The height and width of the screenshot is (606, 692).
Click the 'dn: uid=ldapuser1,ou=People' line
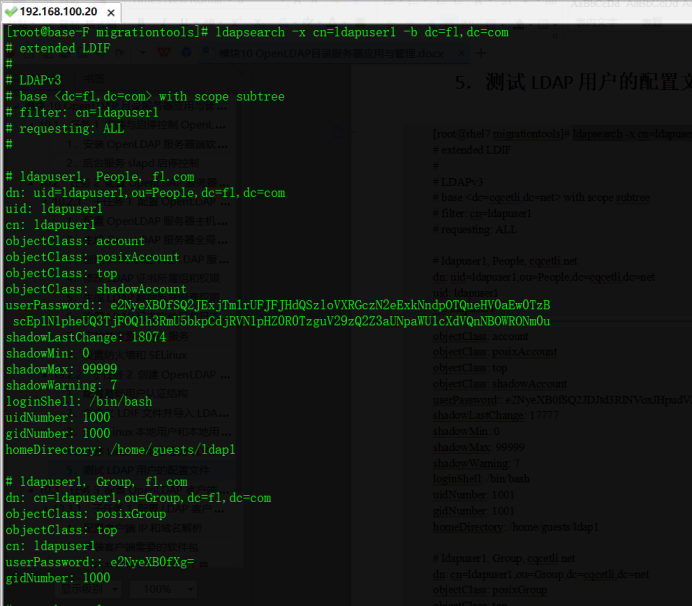tap(145, 193)
